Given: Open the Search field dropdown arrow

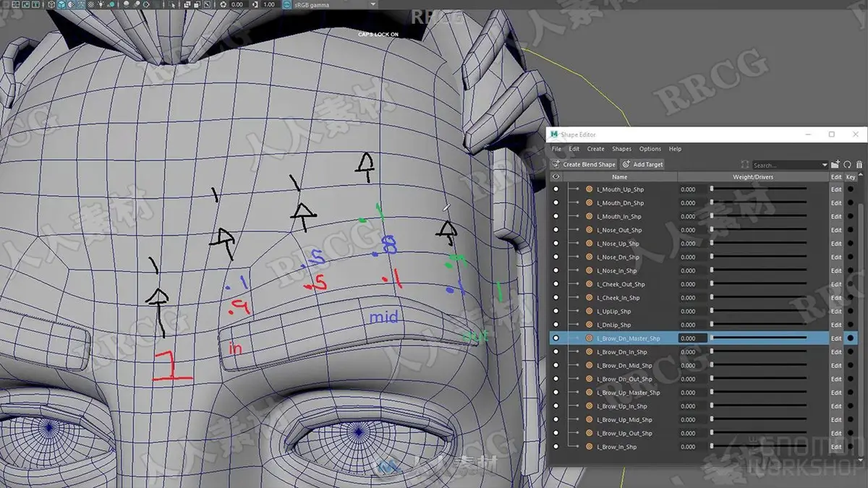Looking at the screenshot, I should 825,165.
